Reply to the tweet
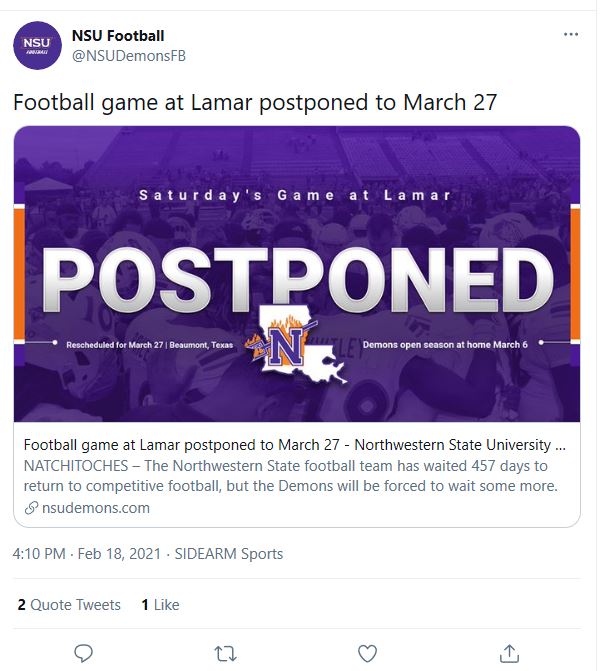607x671 pixels. 84,653
